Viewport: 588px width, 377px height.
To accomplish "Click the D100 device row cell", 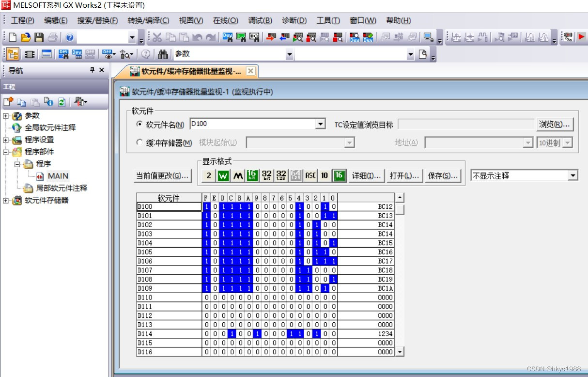I will pyautogui.click(x=169, y=206).
